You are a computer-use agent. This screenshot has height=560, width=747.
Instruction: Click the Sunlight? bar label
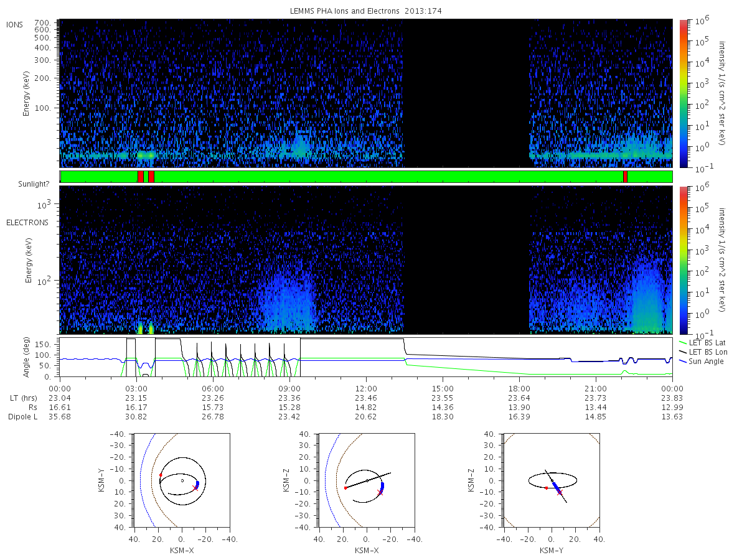point(34,184)
